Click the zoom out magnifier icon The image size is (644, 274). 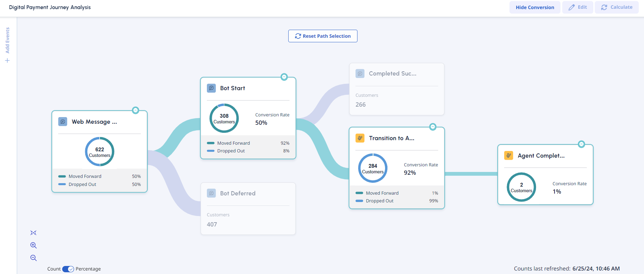pos(34,258)
